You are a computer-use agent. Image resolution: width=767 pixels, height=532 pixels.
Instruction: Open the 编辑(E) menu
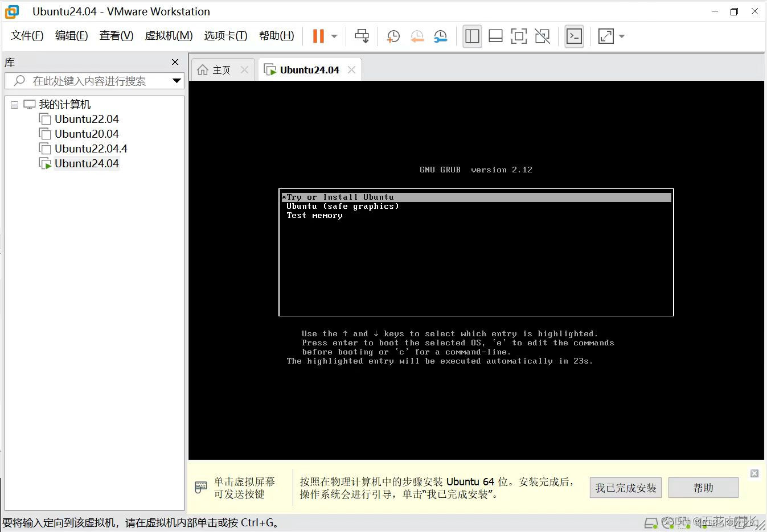[71, 36]
